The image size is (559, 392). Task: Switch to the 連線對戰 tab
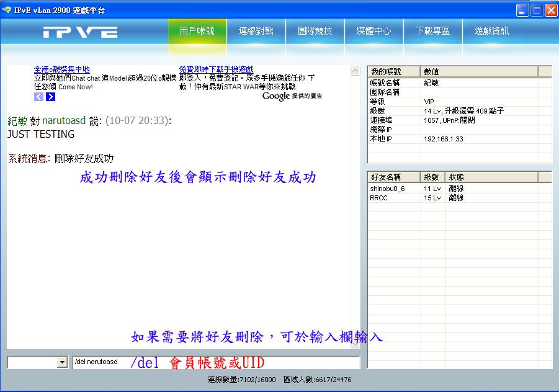click(x=256, y=31)
